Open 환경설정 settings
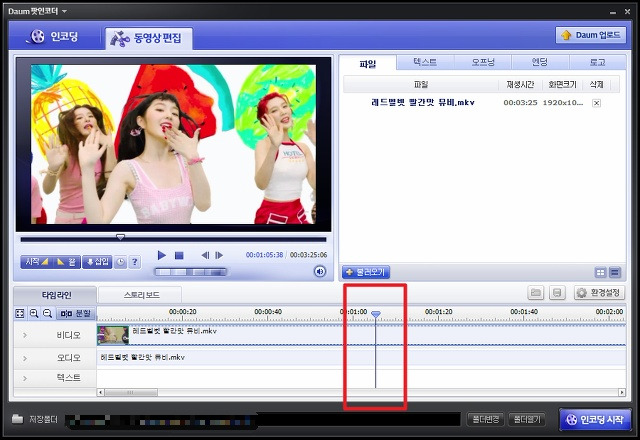Screen dimensions: 640x440 click(x=599, y=293)
